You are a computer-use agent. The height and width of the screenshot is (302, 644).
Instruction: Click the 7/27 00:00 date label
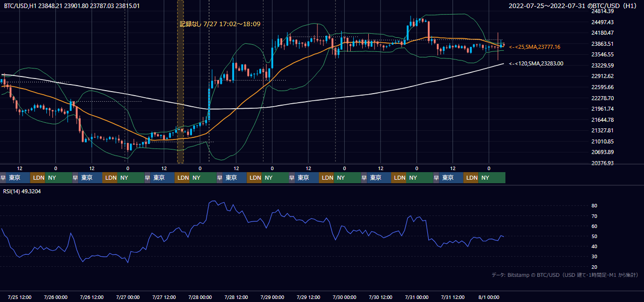click(x=128, y=297)
